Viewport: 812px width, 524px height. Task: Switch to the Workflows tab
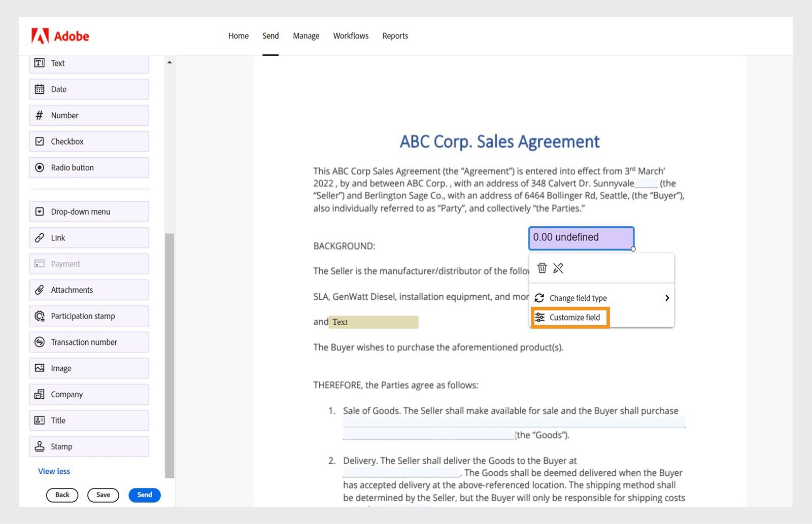click(351, 36)
